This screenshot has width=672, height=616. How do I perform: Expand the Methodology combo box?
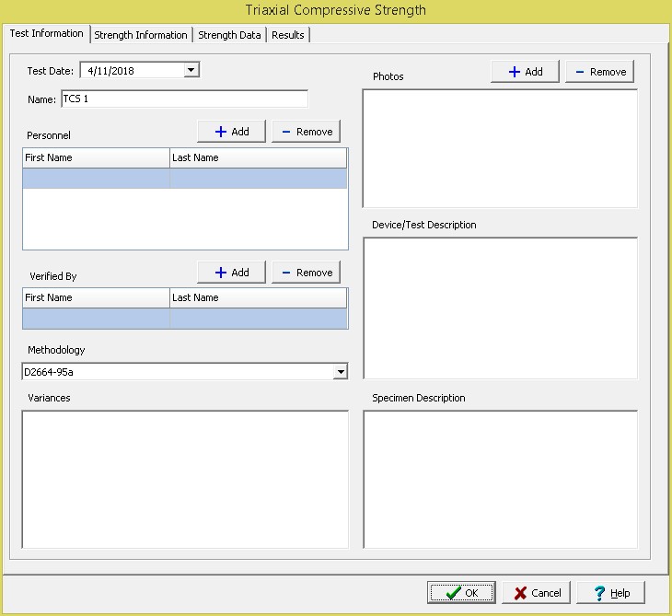(340, 372)
